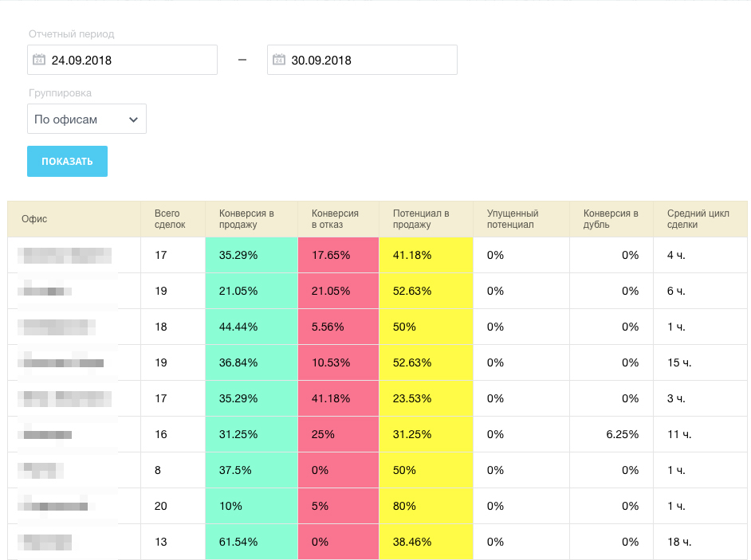This screenshot has height=560, width=751.
Task: Click the ПОКАЗАТЬ button
Action: [x=67, y=161]
